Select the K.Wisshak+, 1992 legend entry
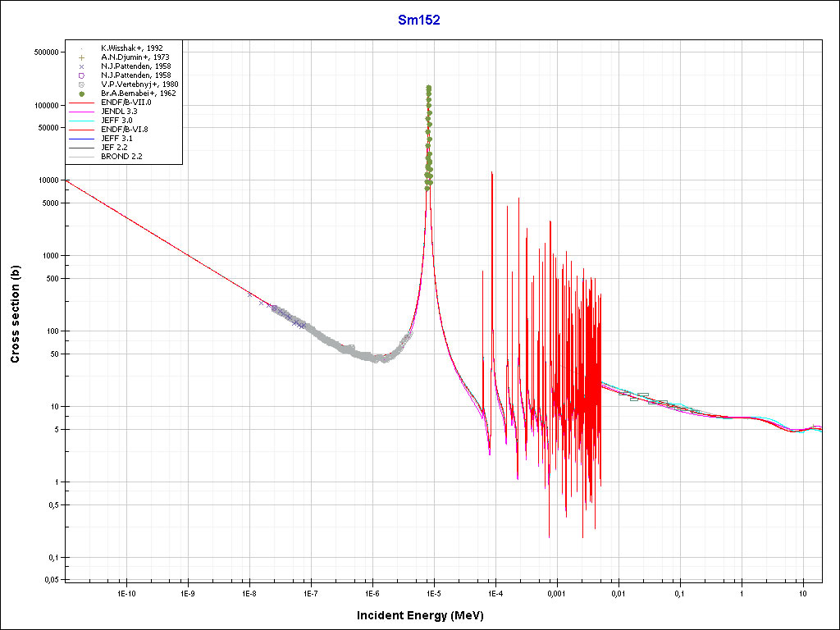 pyautogui.click(x=130, y=48)
